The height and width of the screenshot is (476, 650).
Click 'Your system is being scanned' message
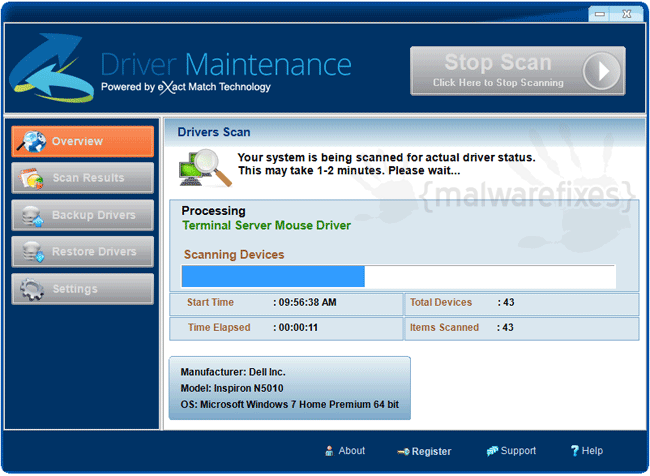pos(386,158)
